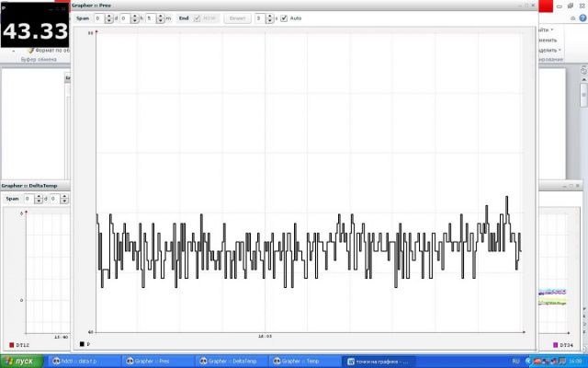Click the RU language indicator in tray

pyautogui.click(x=515, y=362)
